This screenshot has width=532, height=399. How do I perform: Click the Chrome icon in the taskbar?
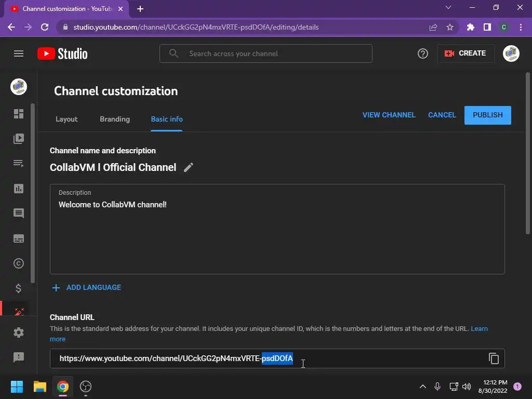(63, 387)
